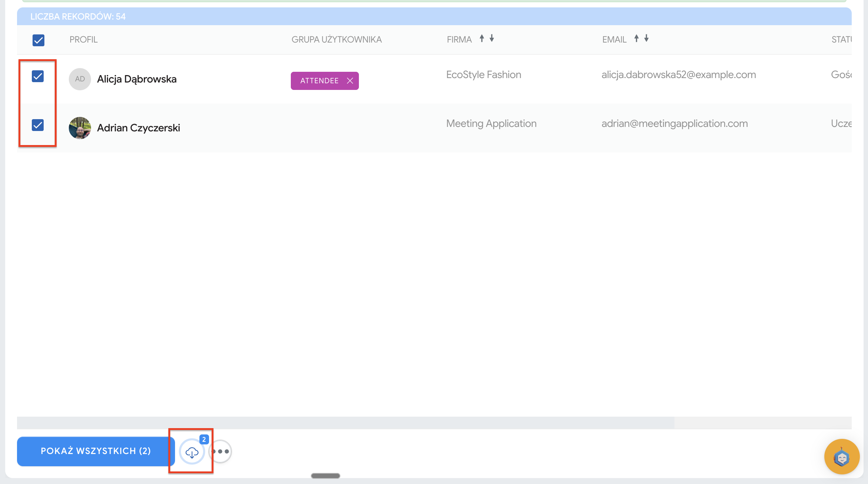Open the chatbot assistant icon
The height and width of the screenshot is (484, 868).
(x=841, y=457)
